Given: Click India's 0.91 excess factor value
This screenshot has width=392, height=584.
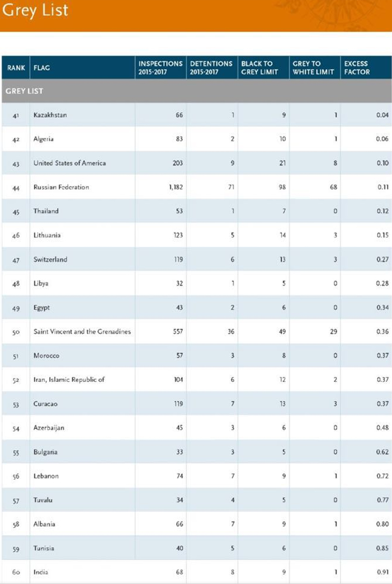Looking at the screenshot, I should 382,572.
